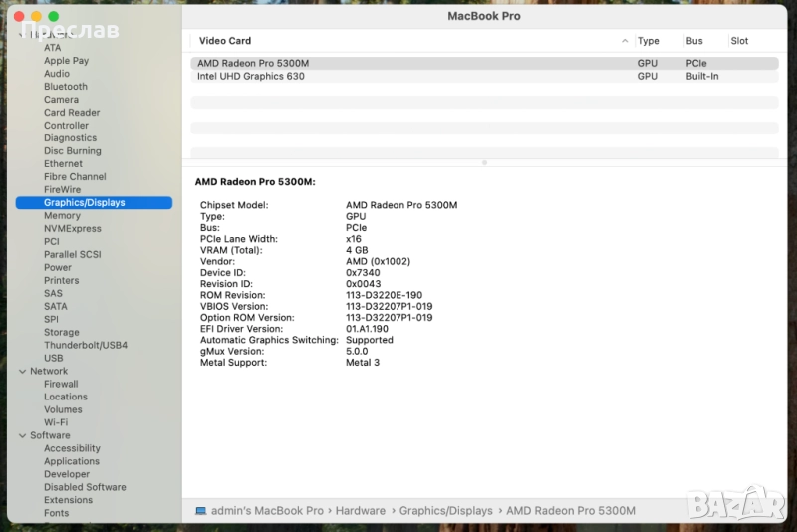Viewport: 797px width, 532px height.
Task: Select Thunderbolt/USB4 in the hardware list
Action: [86, 345]
